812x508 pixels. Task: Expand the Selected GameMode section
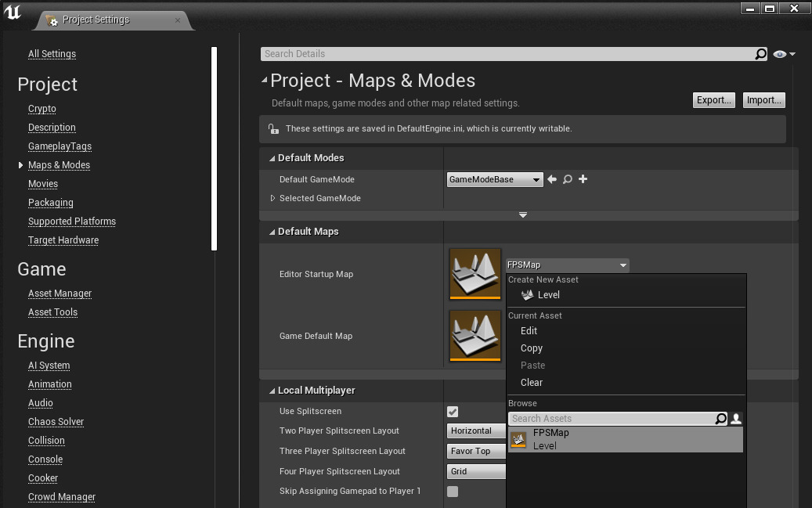click(x=272, y=198)
